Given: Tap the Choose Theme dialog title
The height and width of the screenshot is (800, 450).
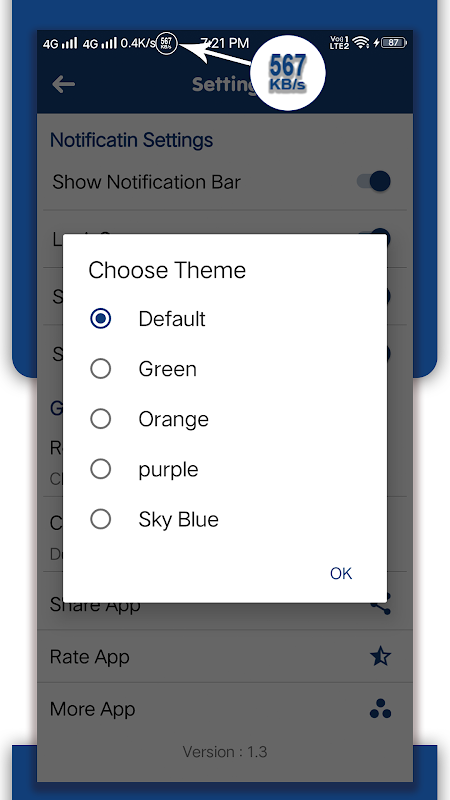Looking at the screenshot, I should [x=167, y=270].
